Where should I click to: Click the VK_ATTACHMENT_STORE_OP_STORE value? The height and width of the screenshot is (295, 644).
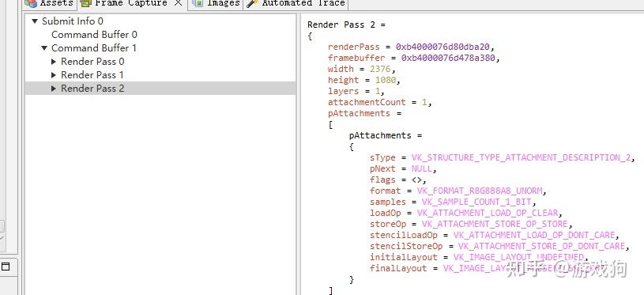click(495, 225)
